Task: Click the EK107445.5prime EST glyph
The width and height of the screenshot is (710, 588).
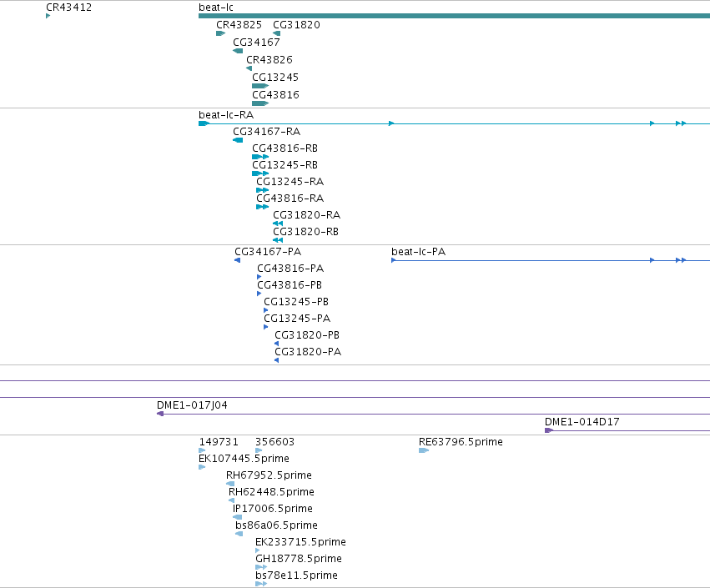Action: (202, 467)
